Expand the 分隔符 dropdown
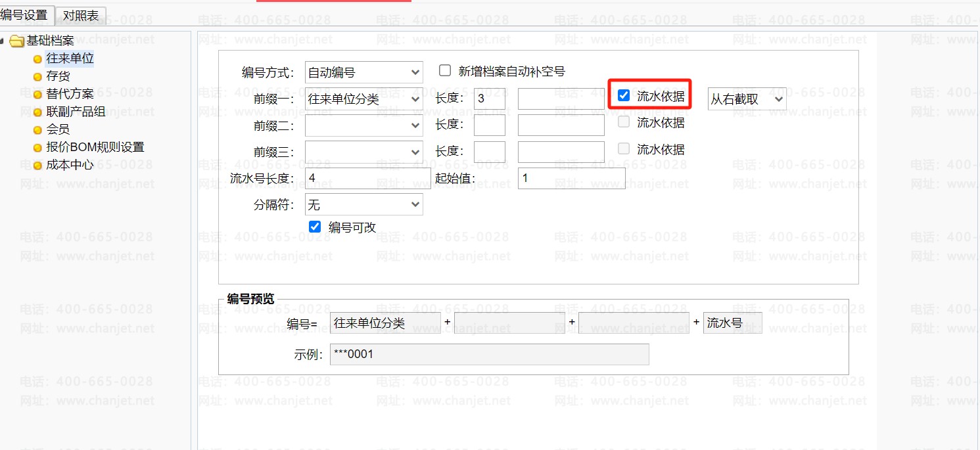 (363, 205)
